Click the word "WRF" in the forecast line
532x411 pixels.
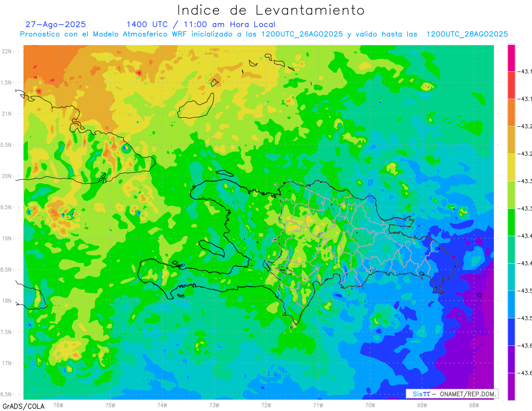click(x=180, y=34)
